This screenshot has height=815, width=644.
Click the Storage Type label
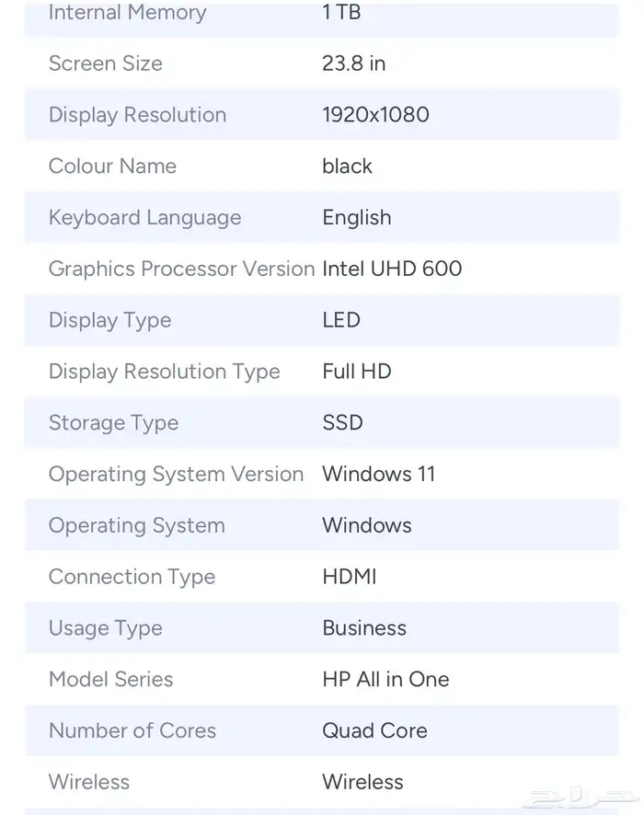pos(113,423)
